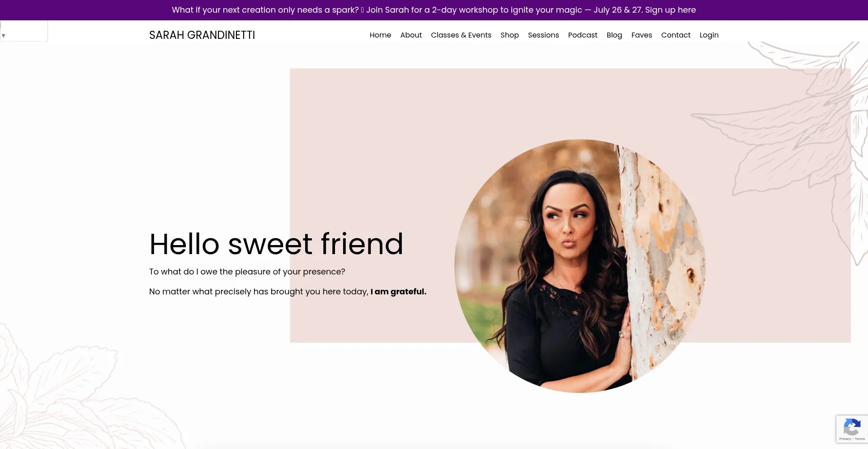Image resolution: width=868 pixels, height=449 pixels.
Task: Click the empty white box at top-left
Action: [x=24, y=31]
